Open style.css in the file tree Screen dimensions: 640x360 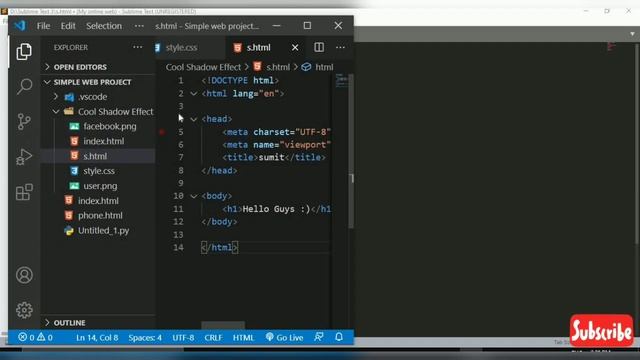98,171
